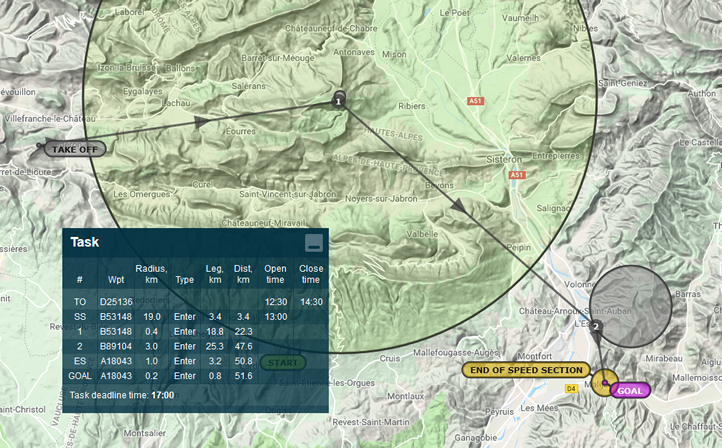Click the Task panel title
This screenshot has width=722, height=448.
(x=84, y=242)
